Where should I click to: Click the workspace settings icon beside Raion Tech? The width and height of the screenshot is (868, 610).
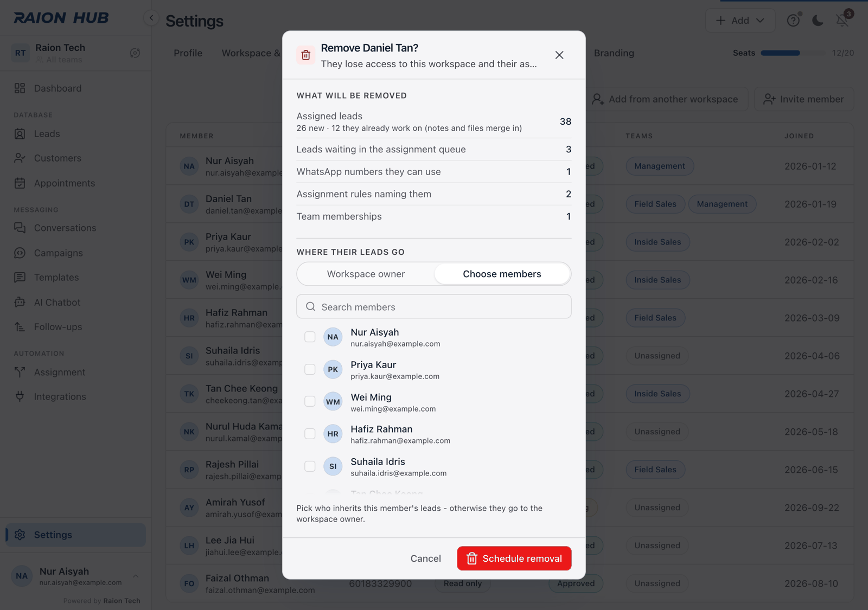click(x=135, y=53)
